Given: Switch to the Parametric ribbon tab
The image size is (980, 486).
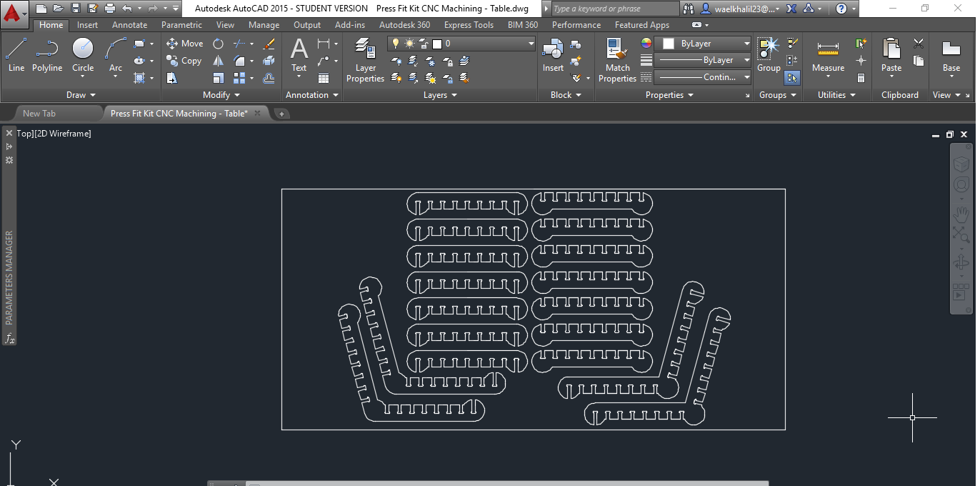Looking at the screenshot, I should [181, 25].
